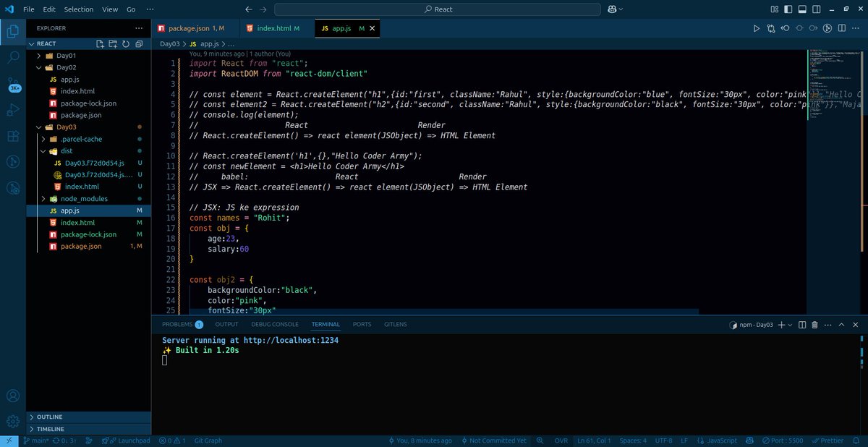
Task: Click Day03 in the editor breadcrumb
Action: 169,43
